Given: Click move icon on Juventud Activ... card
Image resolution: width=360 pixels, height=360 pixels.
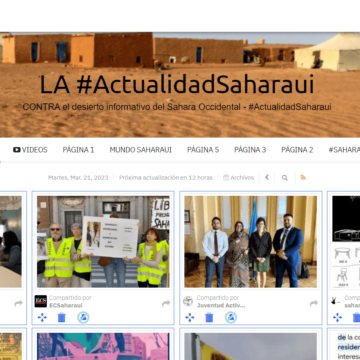Looking at the screenshot, I should coord(190,317).
